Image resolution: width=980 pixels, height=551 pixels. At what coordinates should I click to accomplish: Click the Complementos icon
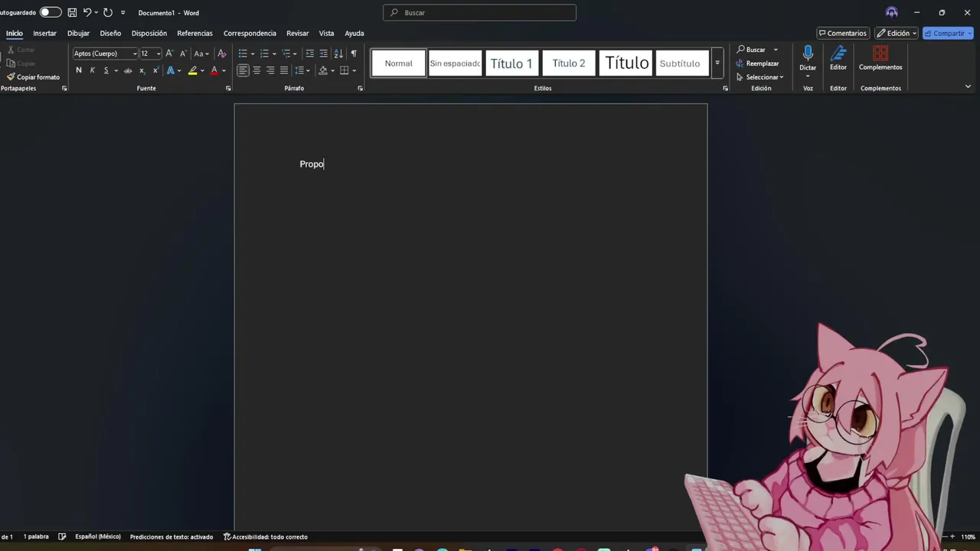tap(880, 53)
